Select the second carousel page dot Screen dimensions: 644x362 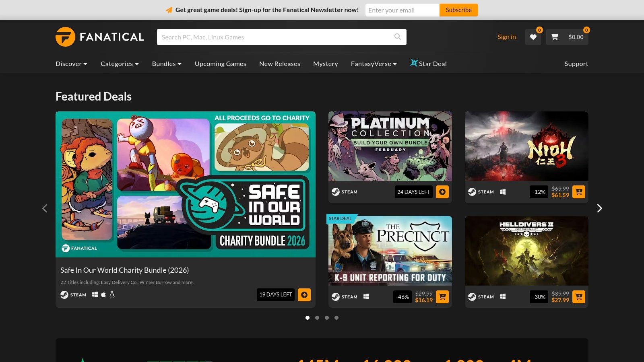tap(317, 318)
